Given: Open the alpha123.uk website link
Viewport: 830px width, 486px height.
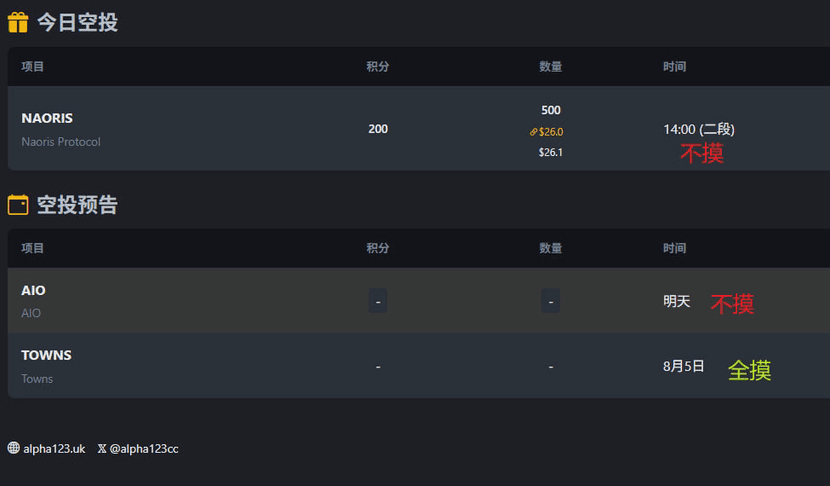Looking at the screenshot, I should coord(54,448).
